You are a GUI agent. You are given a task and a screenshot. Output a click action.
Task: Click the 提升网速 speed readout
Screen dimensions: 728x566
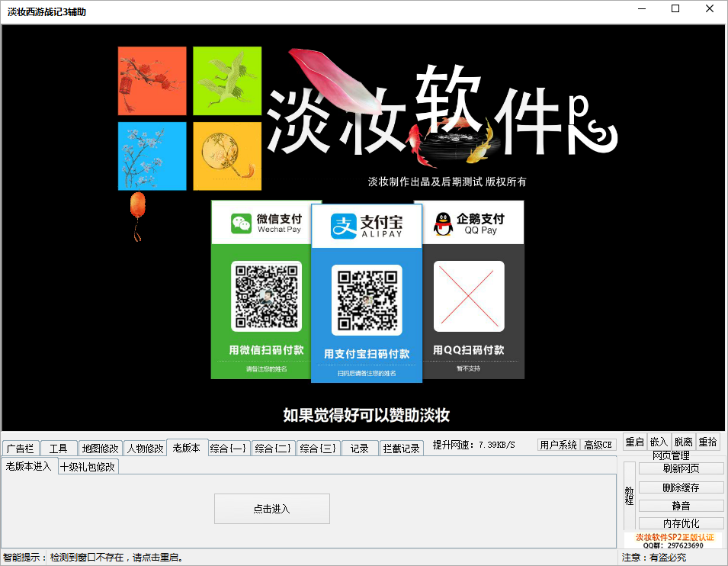pyautogui.click(x=473, y=445)
